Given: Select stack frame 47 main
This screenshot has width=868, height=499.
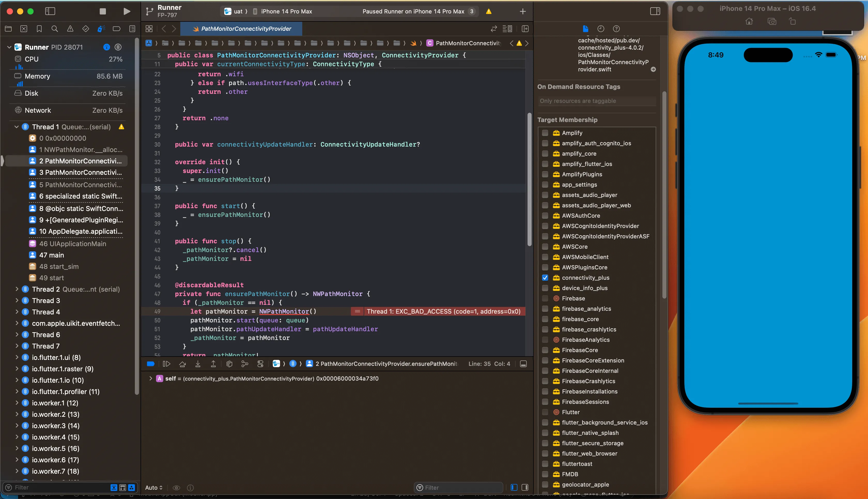Looking at the screenshot, I should click(x=51, y=255).
